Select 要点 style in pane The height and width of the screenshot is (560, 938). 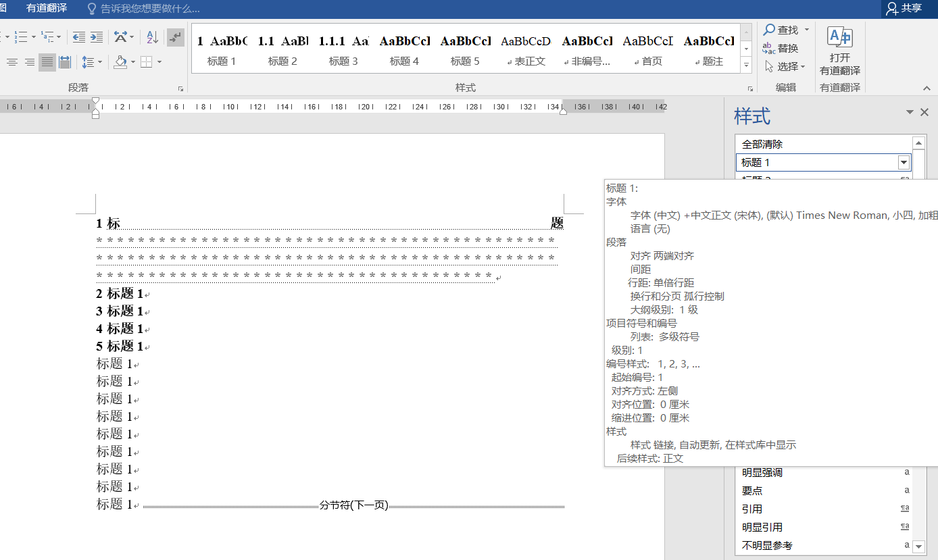(x=823, y=491)
